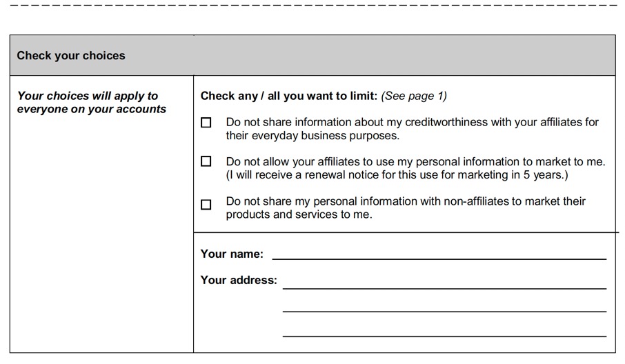Click the "Your name:" label
This screenshot has height=364, width=625.
232,254
